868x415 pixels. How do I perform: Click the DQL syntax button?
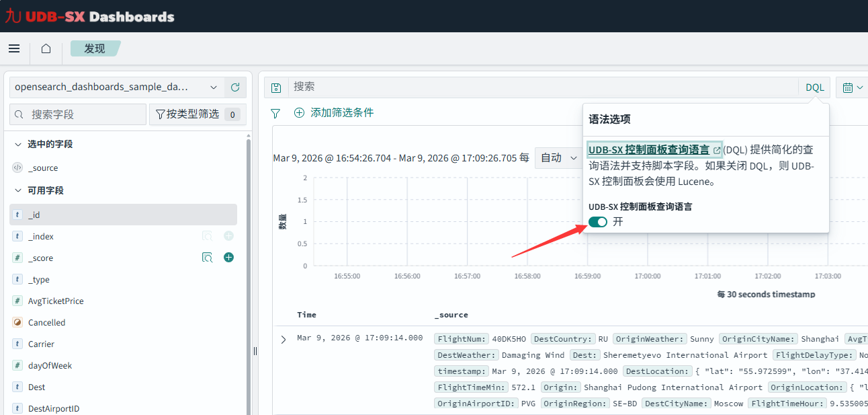pos(814,87)
